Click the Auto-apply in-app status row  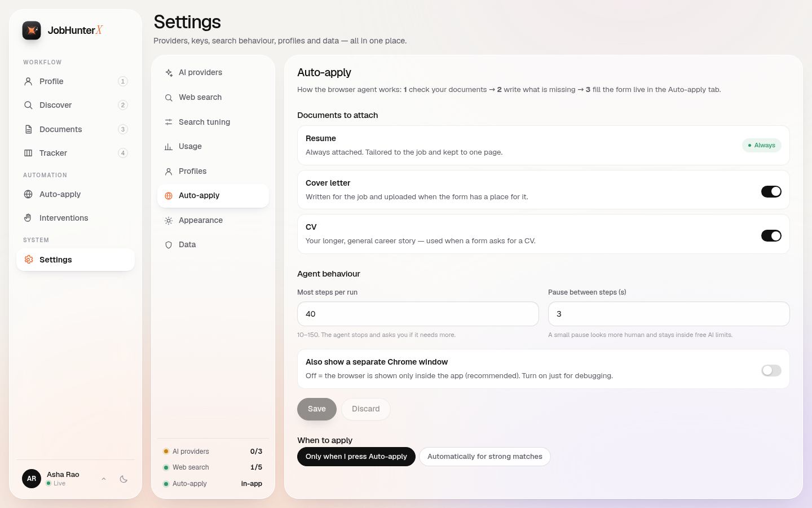point(213,484)
